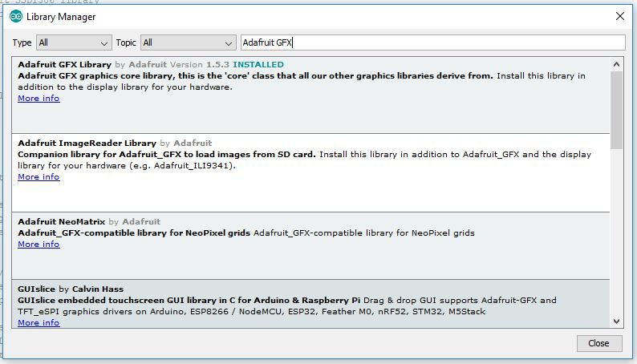Click the Adafruit GFX search field
This screenshot has height=364, width=637.
[x=432, y=42]
